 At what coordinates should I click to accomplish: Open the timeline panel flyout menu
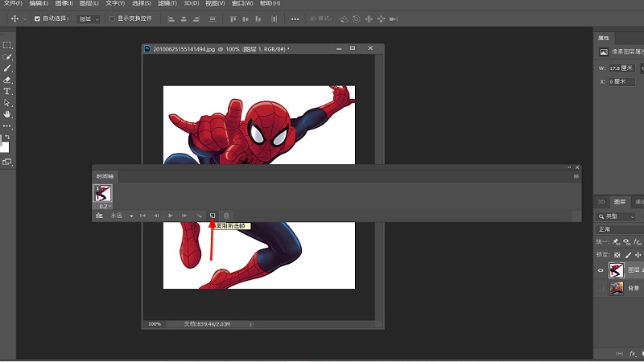pos(576,176)
